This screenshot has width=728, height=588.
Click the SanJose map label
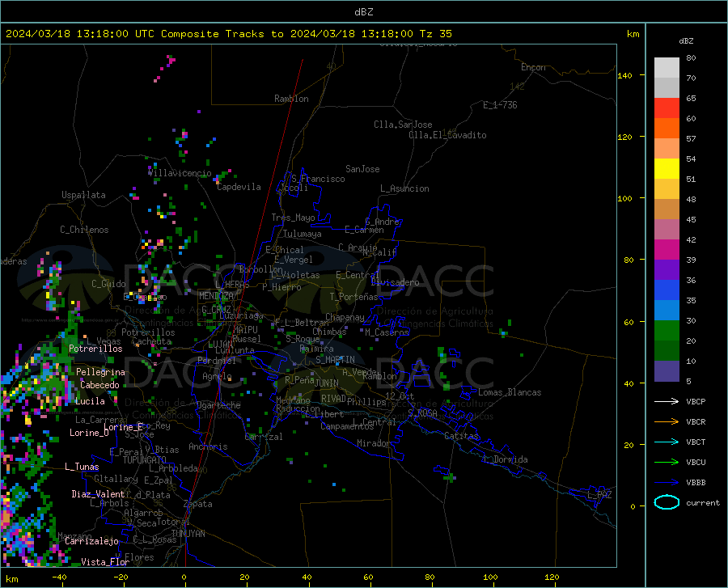click(x=362, y=169)
